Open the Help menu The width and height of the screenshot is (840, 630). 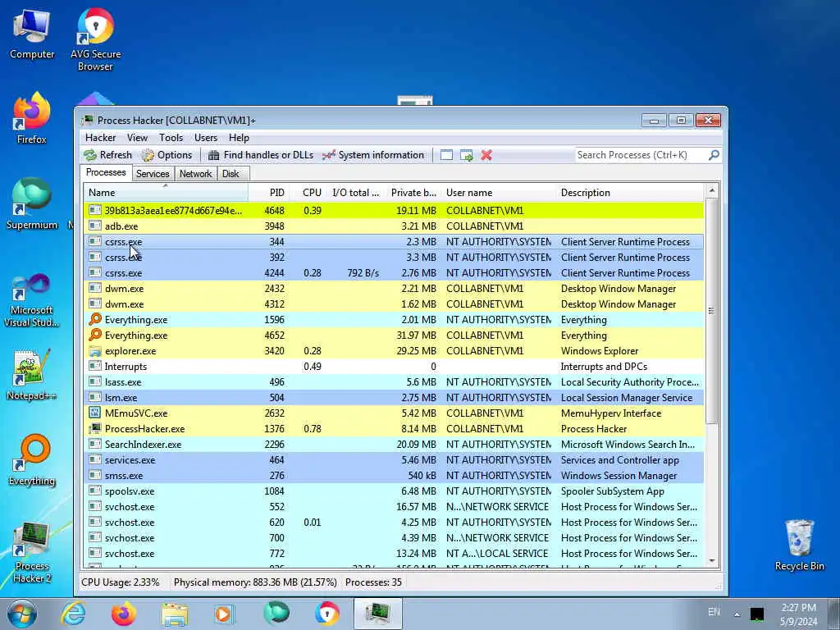pyautogui.click(x=239, y=138)
